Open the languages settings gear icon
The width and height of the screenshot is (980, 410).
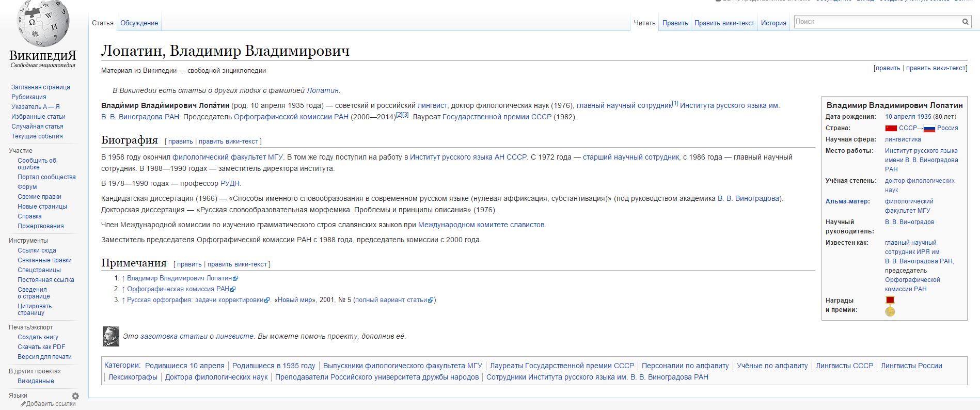[75, 396]
